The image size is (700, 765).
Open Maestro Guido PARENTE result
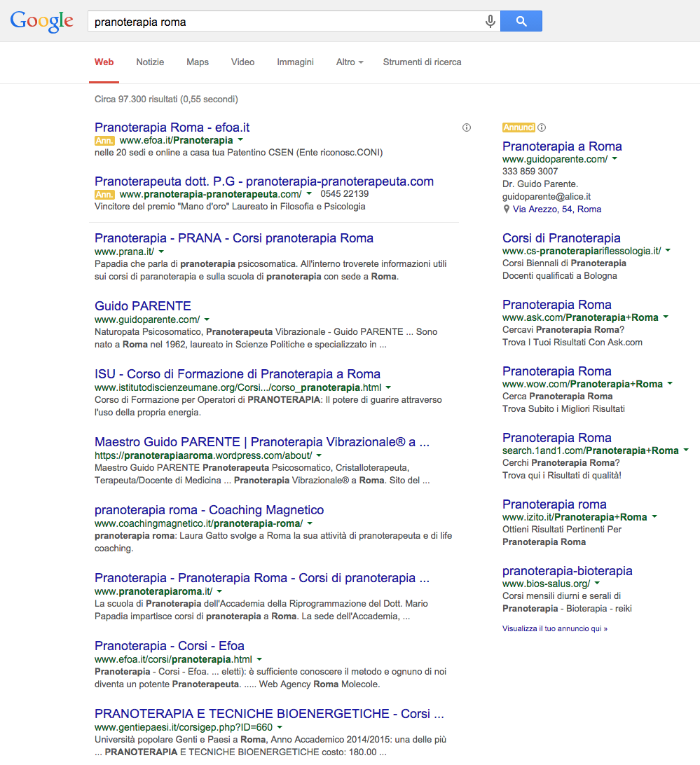pyautogui.click(x=262, y=441)
